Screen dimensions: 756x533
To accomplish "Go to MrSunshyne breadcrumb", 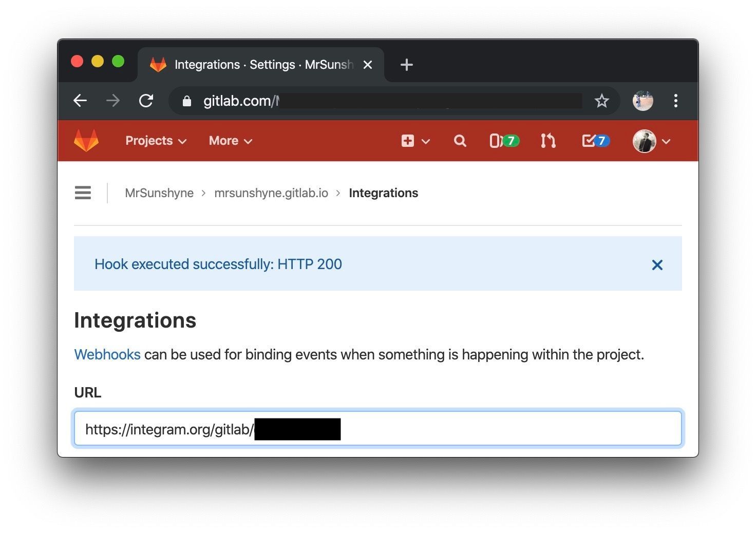I will pos(159,193).
